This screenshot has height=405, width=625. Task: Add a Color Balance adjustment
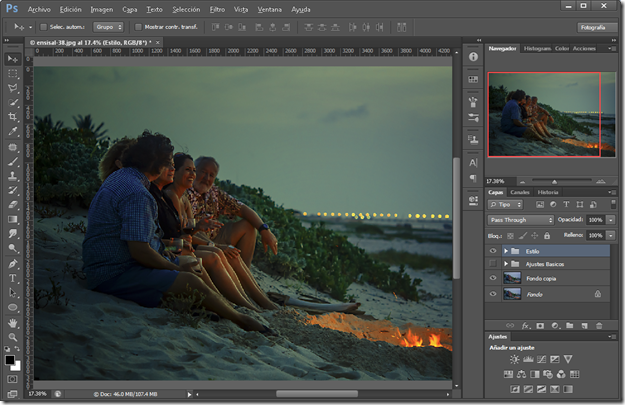[x=521, y=374]
